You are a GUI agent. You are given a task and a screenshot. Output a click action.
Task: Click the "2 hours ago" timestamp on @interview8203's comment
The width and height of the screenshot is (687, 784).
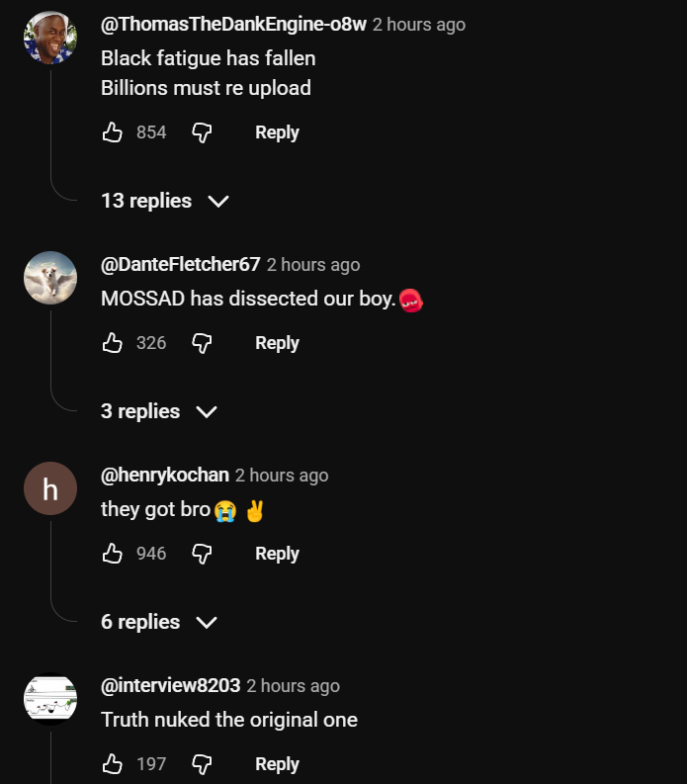click(293, 686)
